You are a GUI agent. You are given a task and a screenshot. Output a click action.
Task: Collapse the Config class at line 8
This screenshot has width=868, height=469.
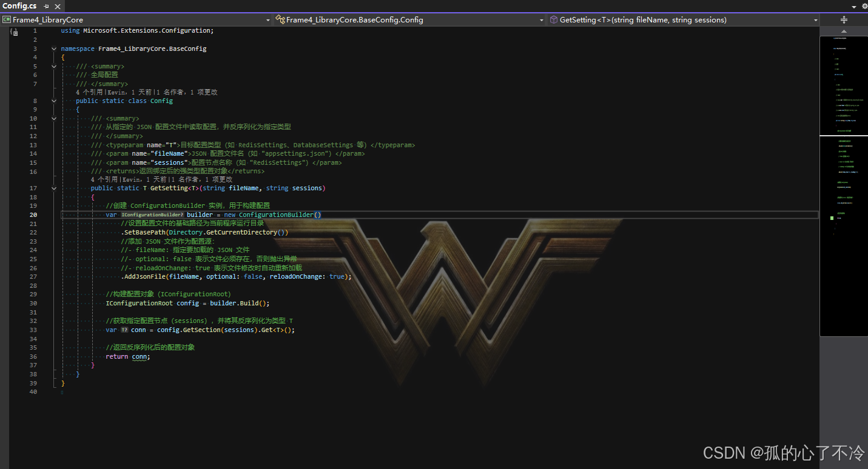coord(53,101)
